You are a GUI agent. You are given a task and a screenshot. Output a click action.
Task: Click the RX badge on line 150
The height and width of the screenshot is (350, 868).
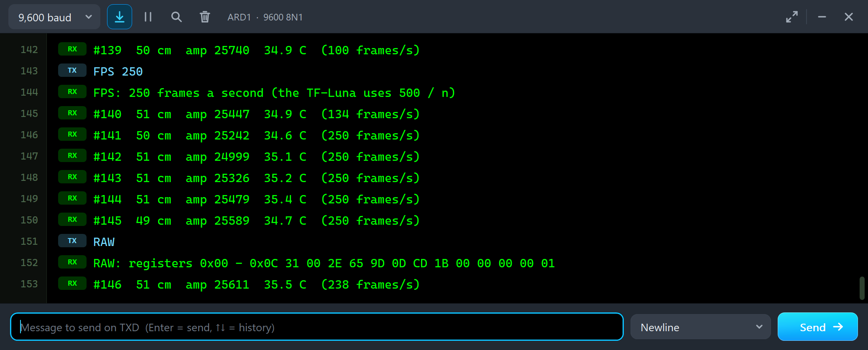(x=72, y=220)
